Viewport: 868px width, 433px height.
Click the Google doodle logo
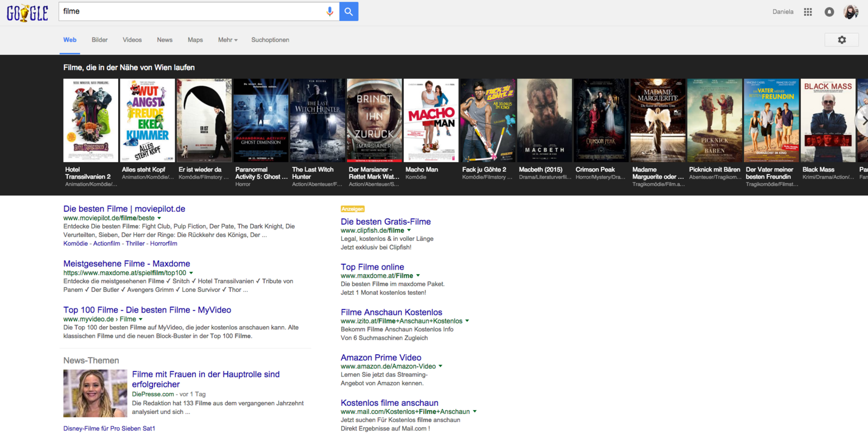pyautogui.click(x=28, y=12)
